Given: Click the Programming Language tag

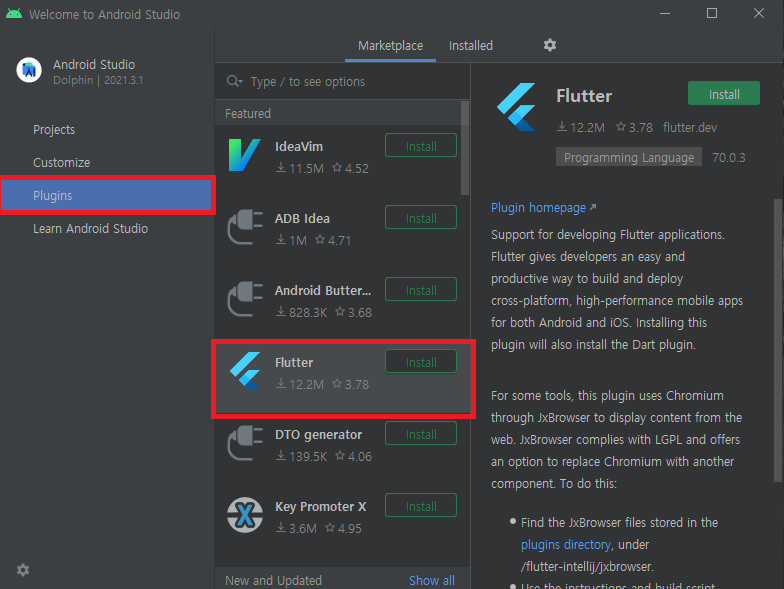Looking at the screenshot, I should (628, 158).
